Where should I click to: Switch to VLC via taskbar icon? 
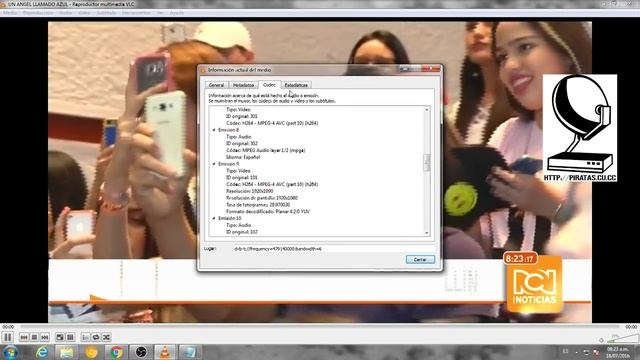165,352
